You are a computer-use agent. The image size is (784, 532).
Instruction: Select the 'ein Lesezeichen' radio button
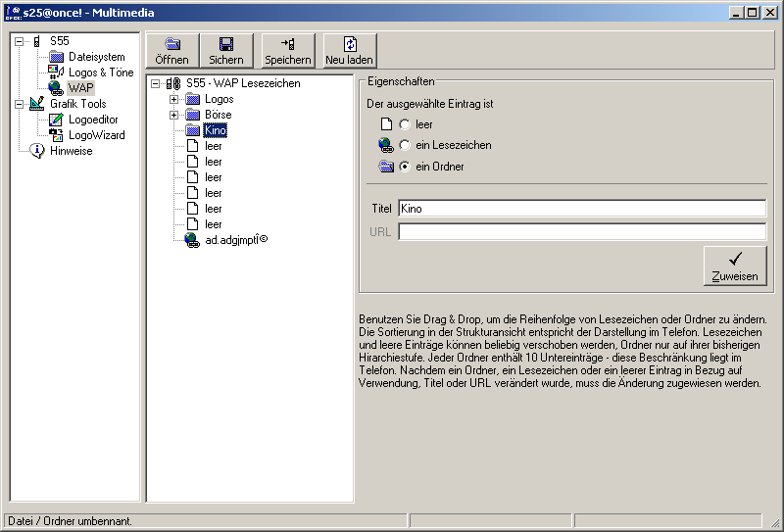click(x=405, y=145)
